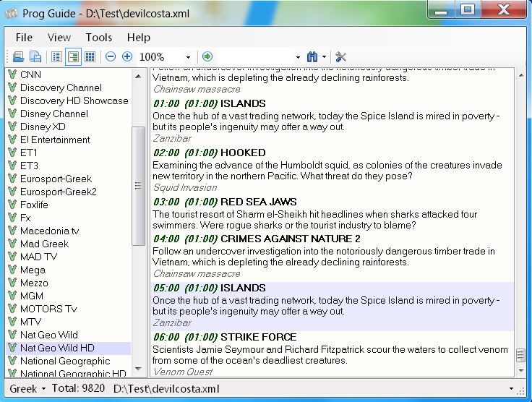
Task: Select the detailed list view icon
Action: [73, 56]
